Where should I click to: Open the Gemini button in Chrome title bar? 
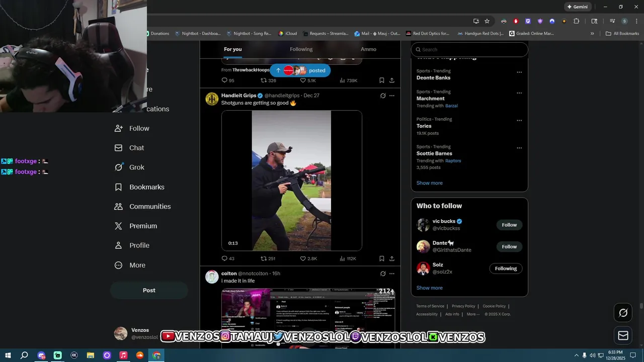click(x=578, y=7)
